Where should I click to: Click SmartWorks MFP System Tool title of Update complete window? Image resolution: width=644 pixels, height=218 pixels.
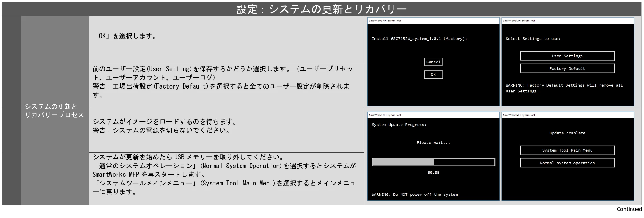519,115
